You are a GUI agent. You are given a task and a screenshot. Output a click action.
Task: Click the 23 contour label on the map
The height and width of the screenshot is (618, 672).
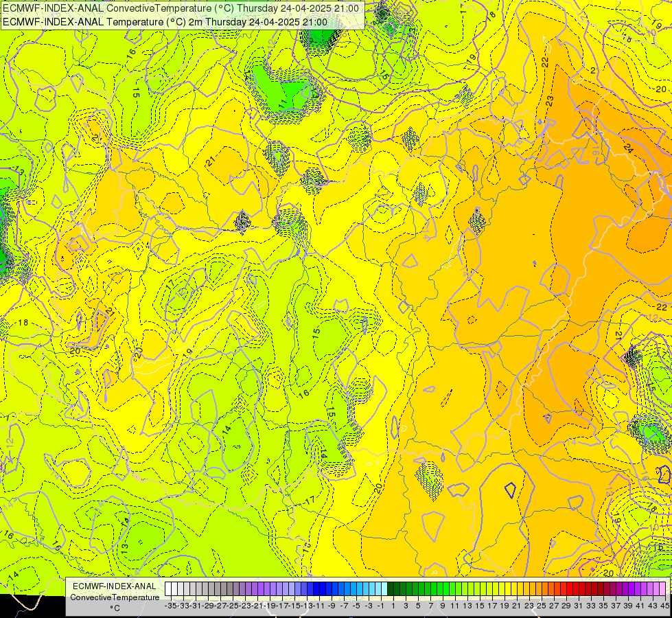tap(550, 101)
